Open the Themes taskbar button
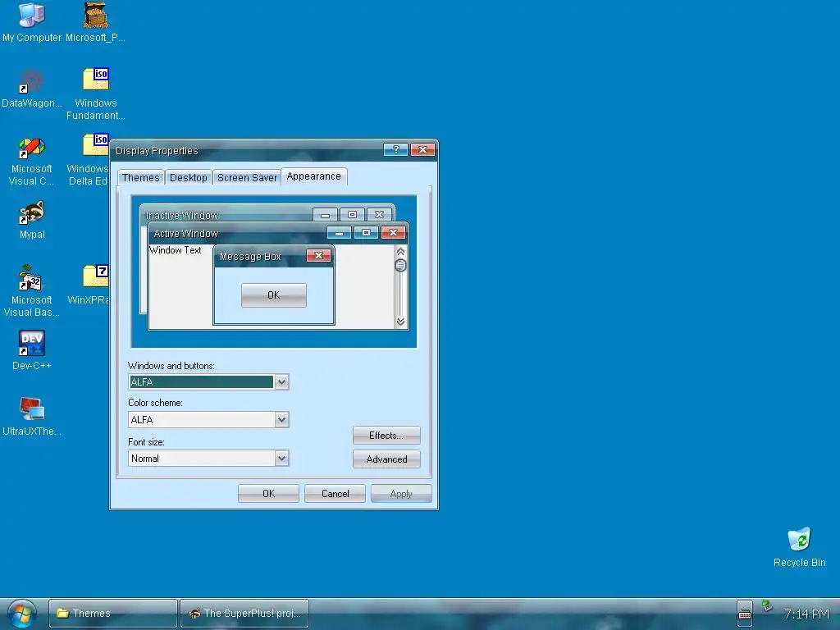840x630 pixels. pyautogui.click(x=113, y=614)
